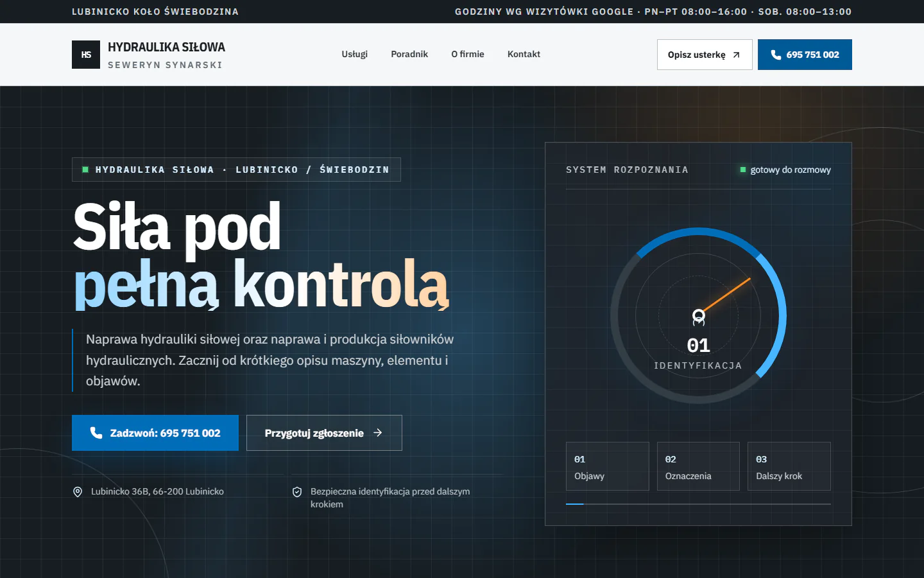Click the gauge needle dial
The image size is (924, 578).
point(698,315)
